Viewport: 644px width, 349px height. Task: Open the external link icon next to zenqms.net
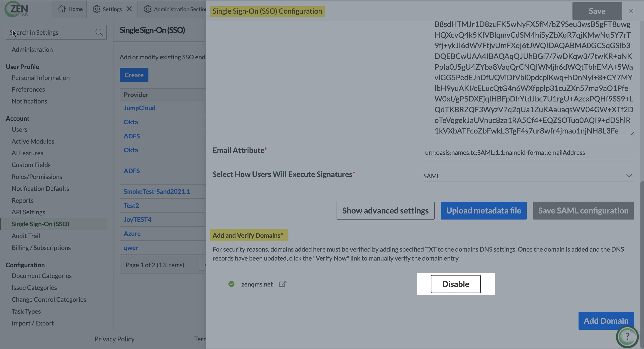(283, 284)
